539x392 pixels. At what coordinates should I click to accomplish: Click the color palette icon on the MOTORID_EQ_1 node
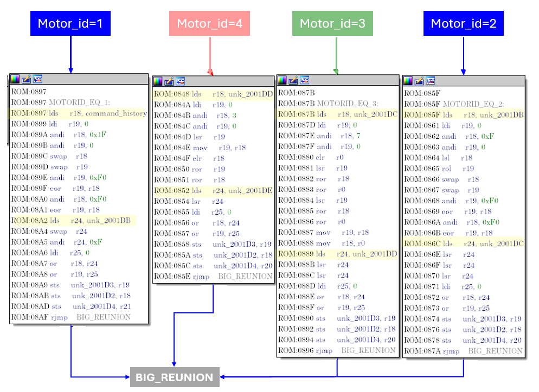(x=15, y=79)
